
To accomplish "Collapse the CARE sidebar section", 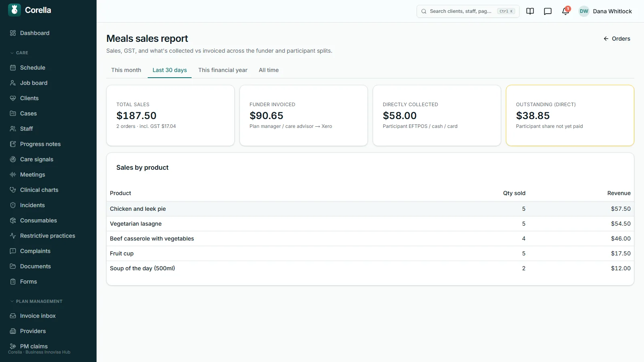I will [x=19, y=53].
